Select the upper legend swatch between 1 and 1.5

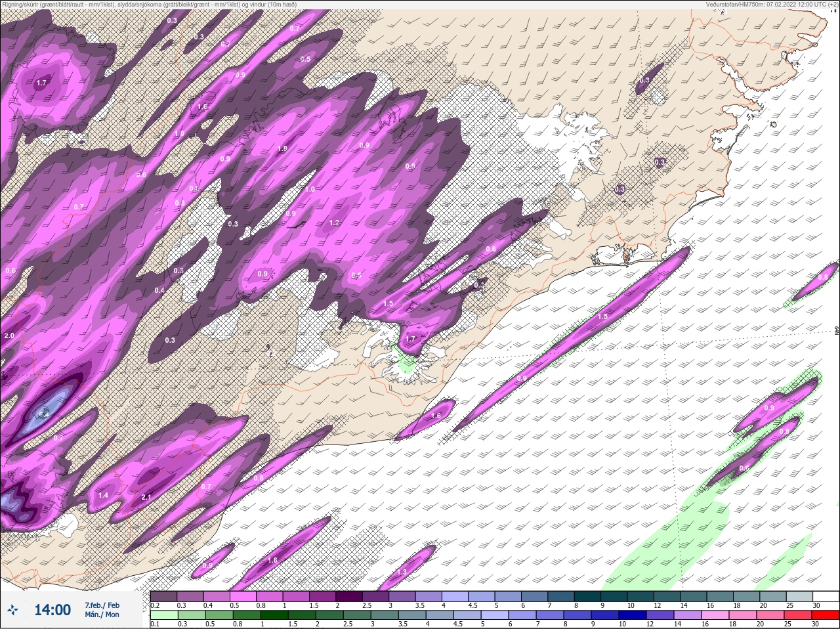tap(296, 596)
